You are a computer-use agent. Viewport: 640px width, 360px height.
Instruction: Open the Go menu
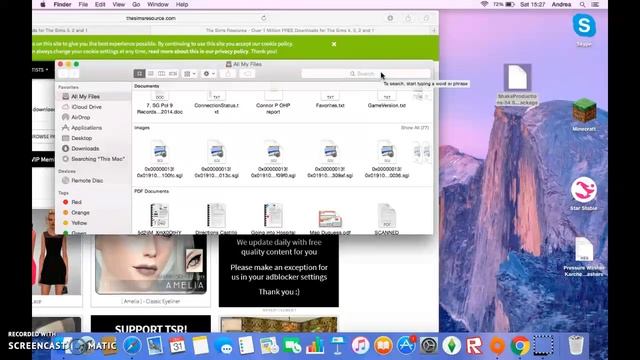tap(136, 4)
